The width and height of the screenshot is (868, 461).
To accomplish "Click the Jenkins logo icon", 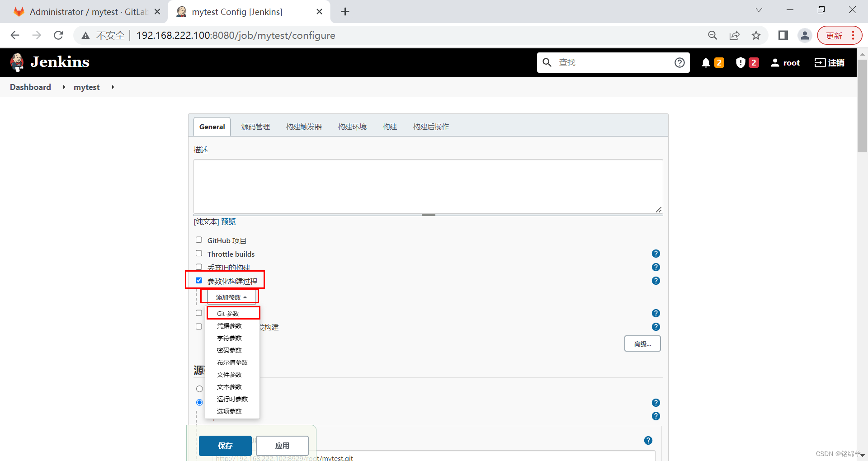I will click(17, 62).
